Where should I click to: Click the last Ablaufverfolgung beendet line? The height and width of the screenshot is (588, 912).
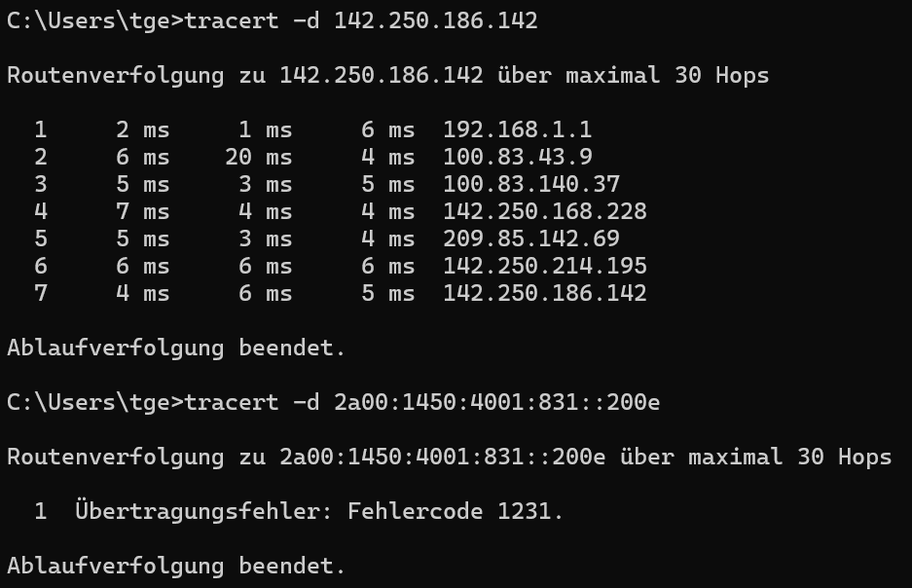176,566
